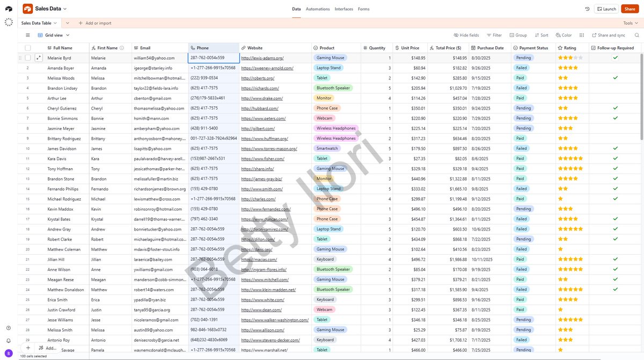Toggle the views sidebar hamburger icon
Image resolution: width=644 pixels, height=360 pixels.
pos(28,35)
